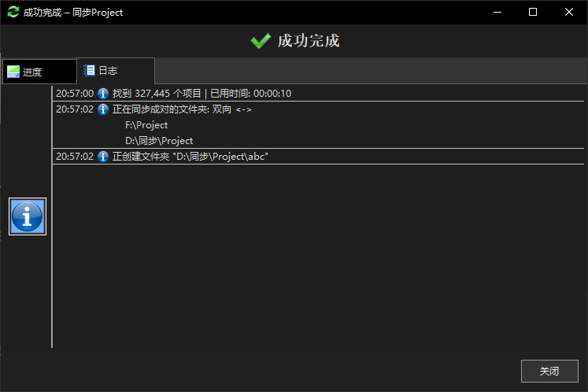Image resolution: width=588 pixels, height=392 pixels.
Task: Click the info icon beside 正在创建文件夹
Action: (103, 157)
